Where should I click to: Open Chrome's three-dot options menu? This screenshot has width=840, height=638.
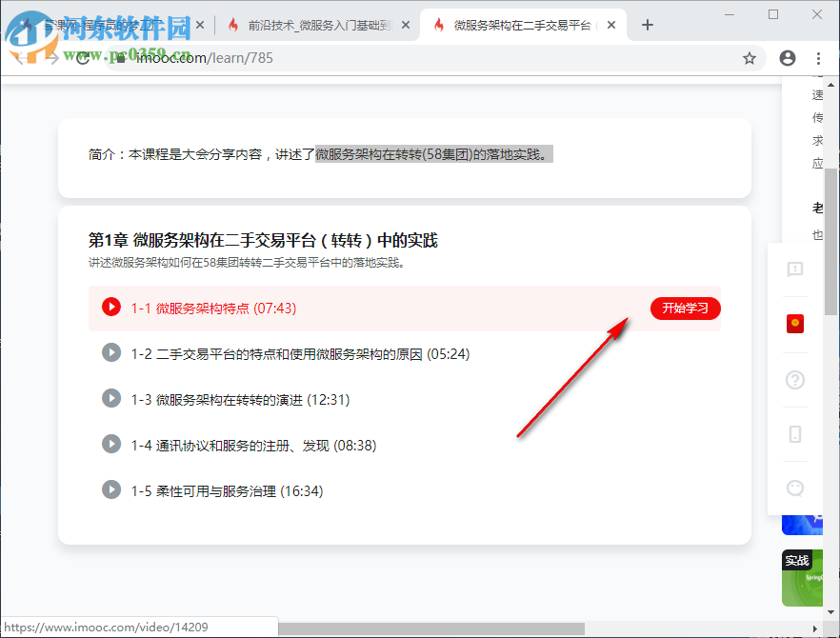(x=818, y=57)
